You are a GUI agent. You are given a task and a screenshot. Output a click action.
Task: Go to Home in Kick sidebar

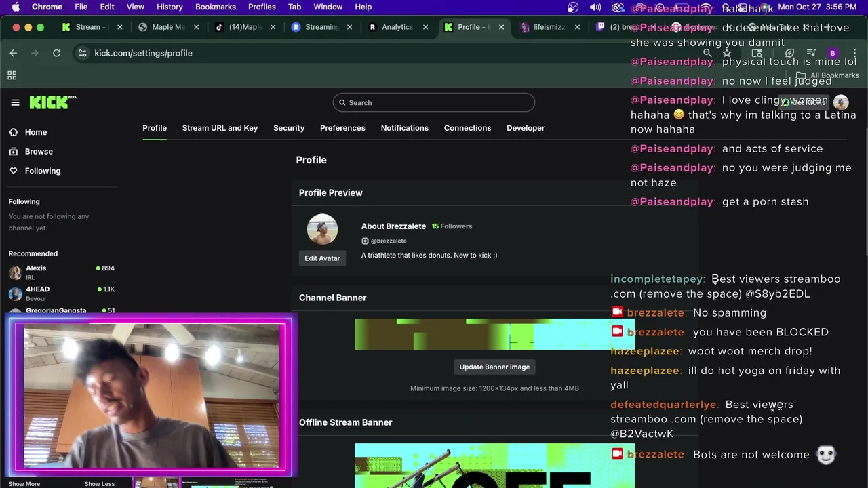pos(28,132)
